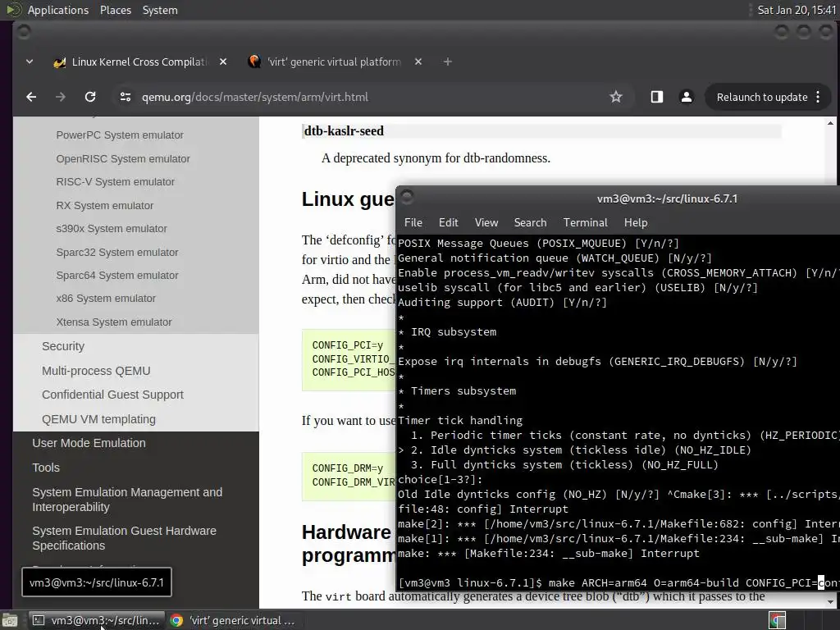Click terminal title vm3@vm3:~/src/linux-6.7.1

(667, 199)
